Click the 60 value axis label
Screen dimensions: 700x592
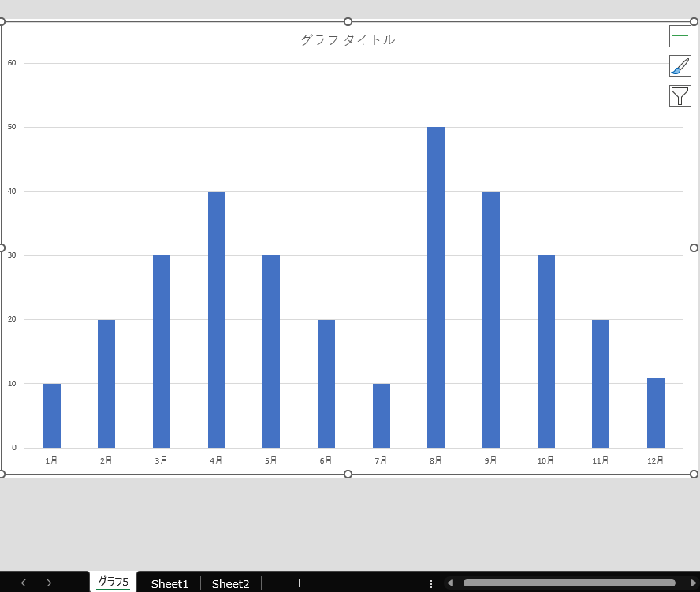[12, 63]
